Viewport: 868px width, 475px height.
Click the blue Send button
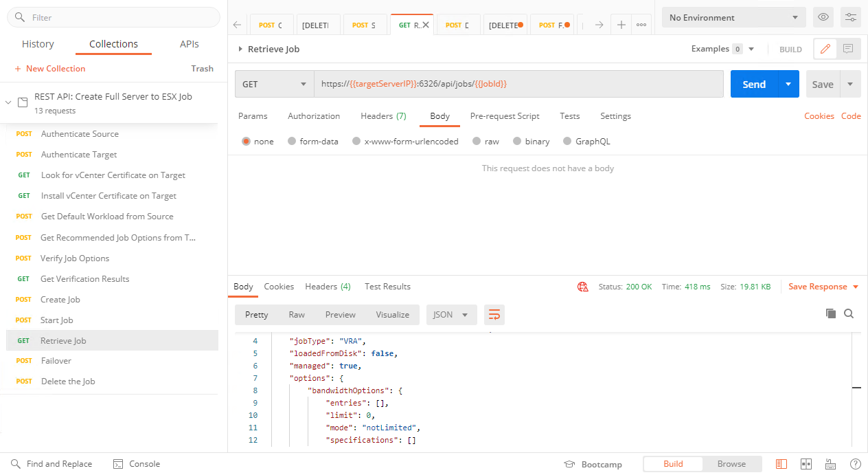point(754,84)
